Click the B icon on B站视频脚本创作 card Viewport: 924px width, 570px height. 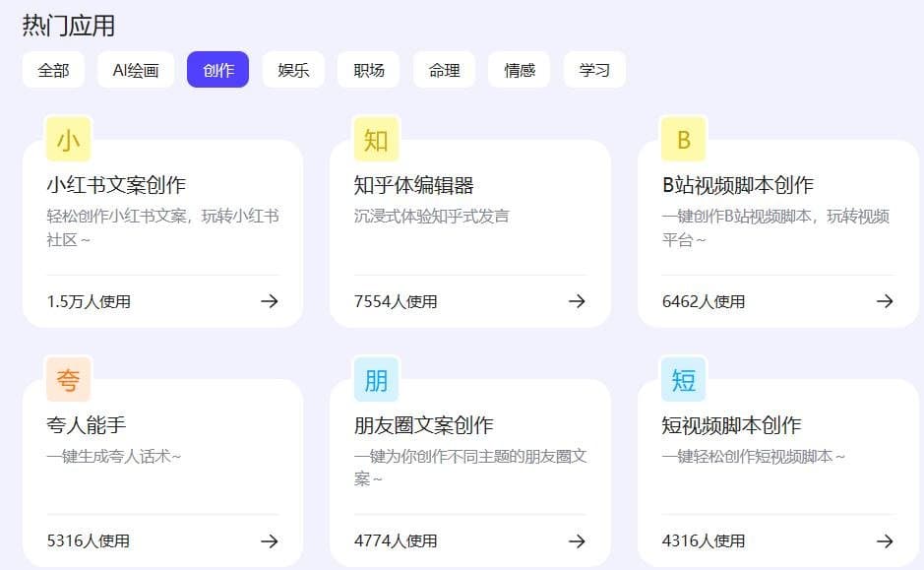click(x=682, y=139)
